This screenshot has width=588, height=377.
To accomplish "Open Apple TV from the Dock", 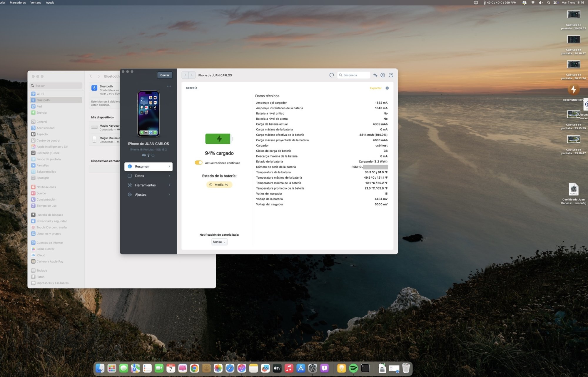I will (277, 368).
